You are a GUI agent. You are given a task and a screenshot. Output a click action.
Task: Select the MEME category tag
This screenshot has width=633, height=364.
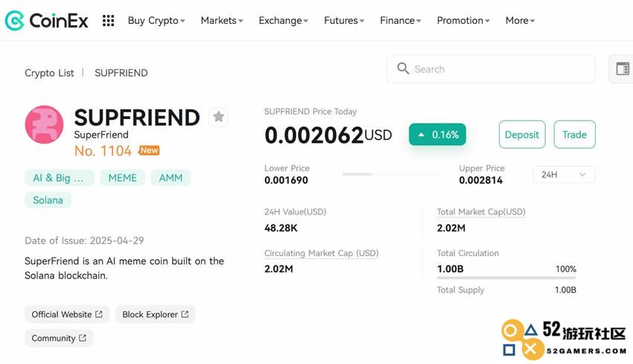(122, 178)
